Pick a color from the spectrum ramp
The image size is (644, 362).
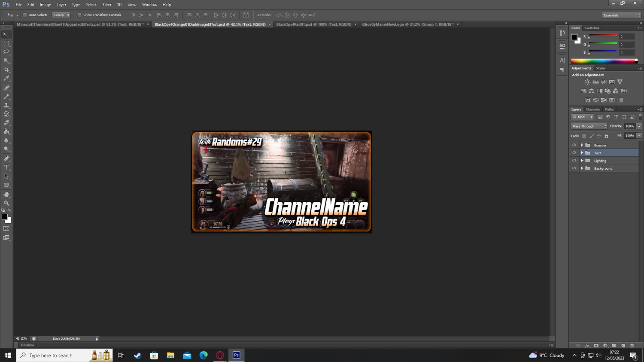[x=604, y=61]
